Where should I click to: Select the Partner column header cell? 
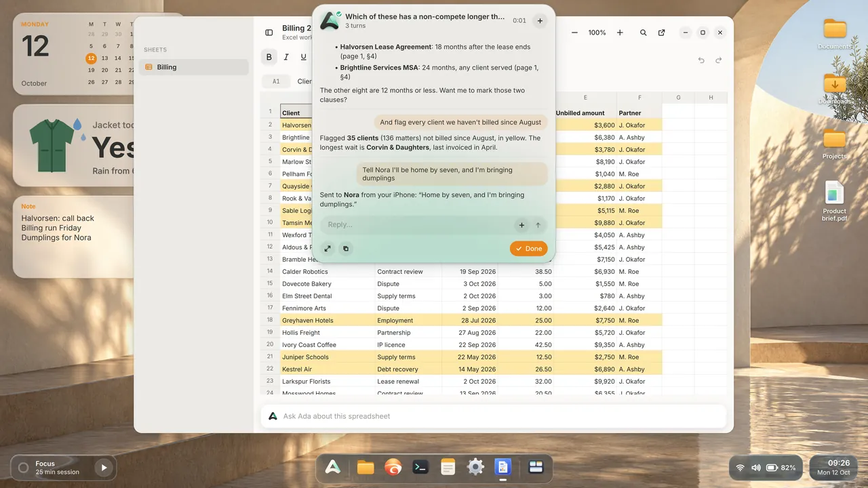click(639, 113)
